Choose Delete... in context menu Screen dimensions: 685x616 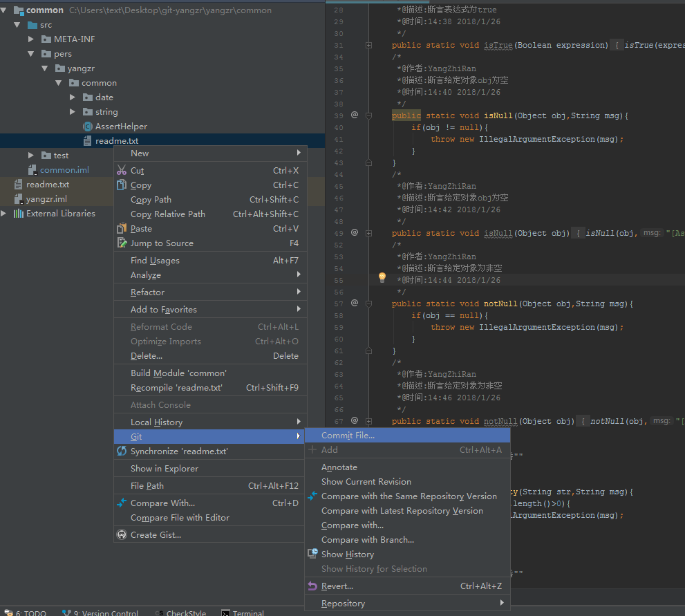tap(211, 355)
